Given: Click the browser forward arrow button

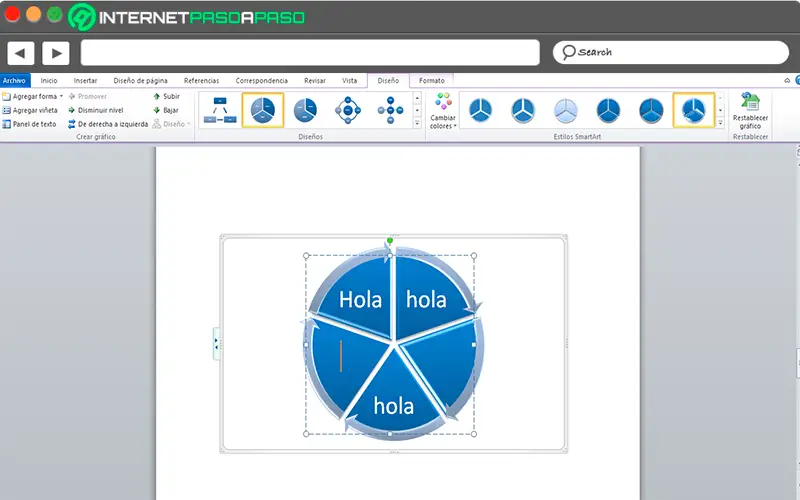Looking at the screenshot, I should pos(56,53).
